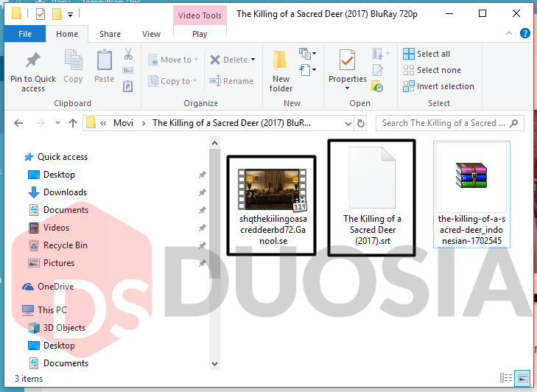Click Invert selection button
This screenshot has height=392, width=537.
(x=439, y=86)
